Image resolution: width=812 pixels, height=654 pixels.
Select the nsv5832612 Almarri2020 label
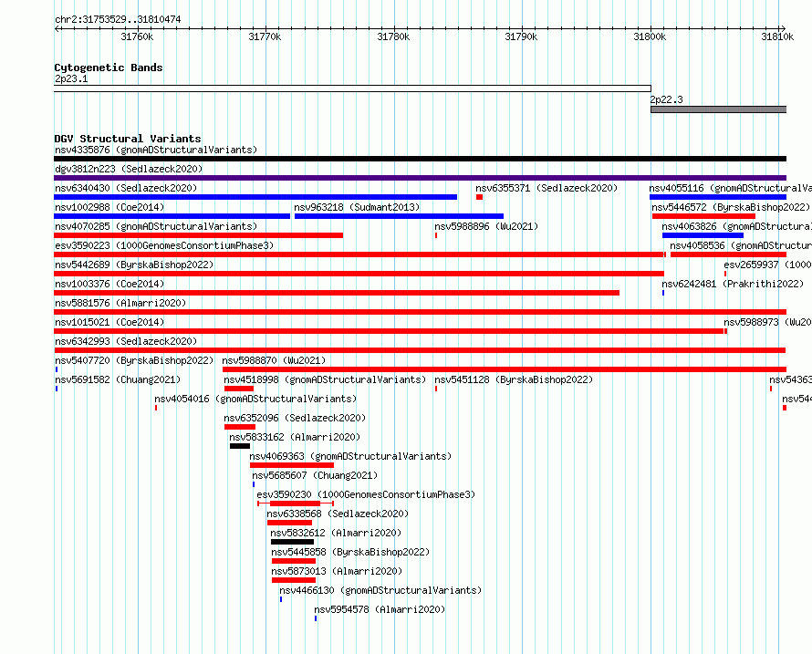click(x=336, y=534)
